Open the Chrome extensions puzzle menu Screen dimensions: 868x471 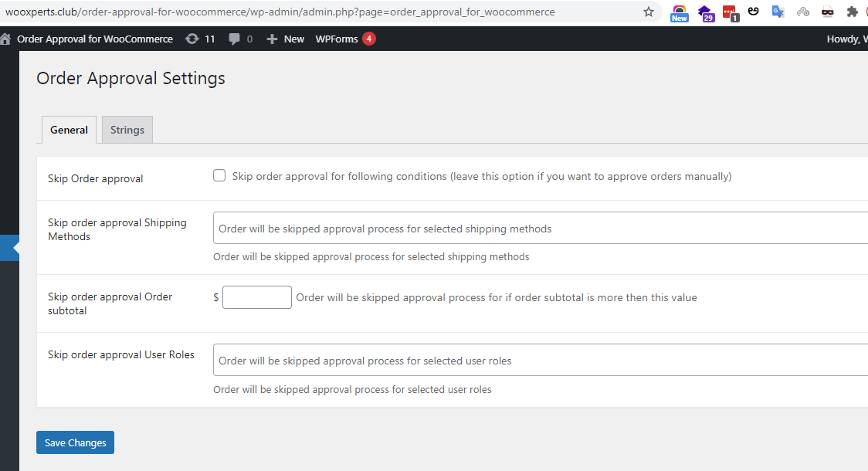853,12
